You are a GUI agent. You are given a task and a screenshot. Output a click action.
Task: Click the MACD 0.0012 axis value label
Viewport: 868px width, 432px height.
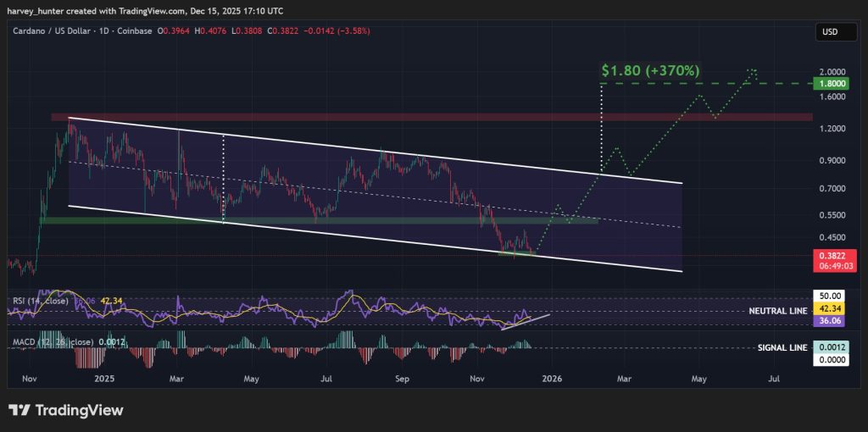827,348
